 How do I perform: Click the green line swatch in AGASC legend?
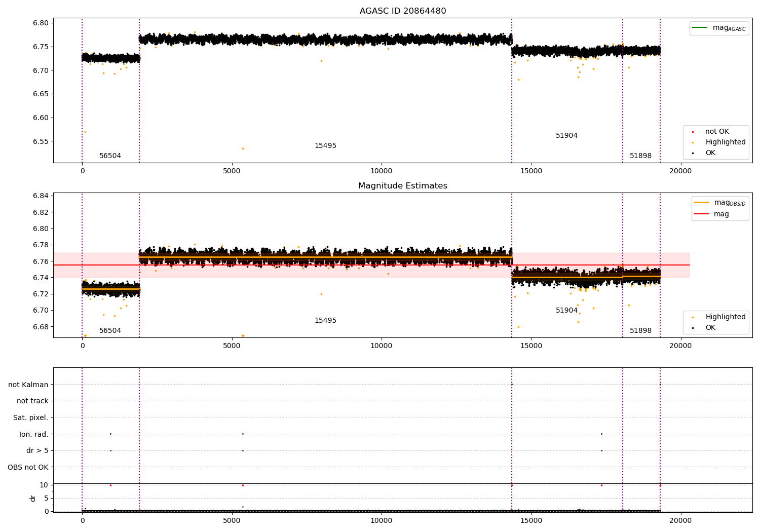point(700,27)
